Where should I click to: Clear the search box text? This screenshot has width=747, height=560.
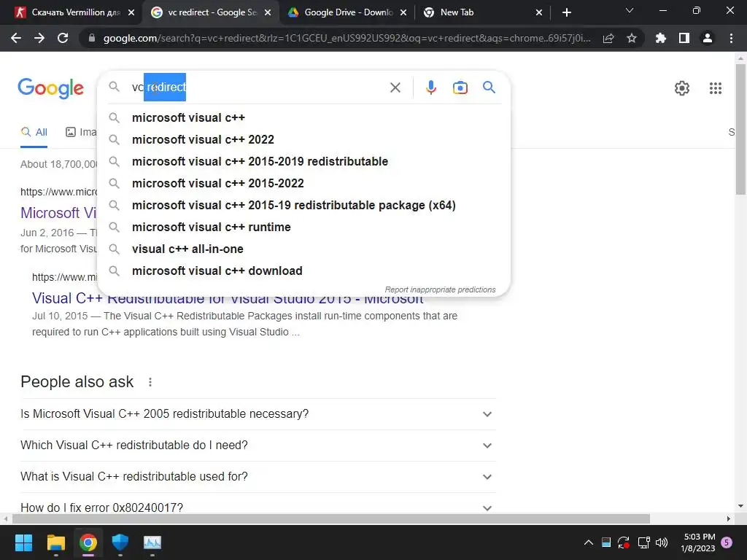pyautogui.click(x=395, y=87)
